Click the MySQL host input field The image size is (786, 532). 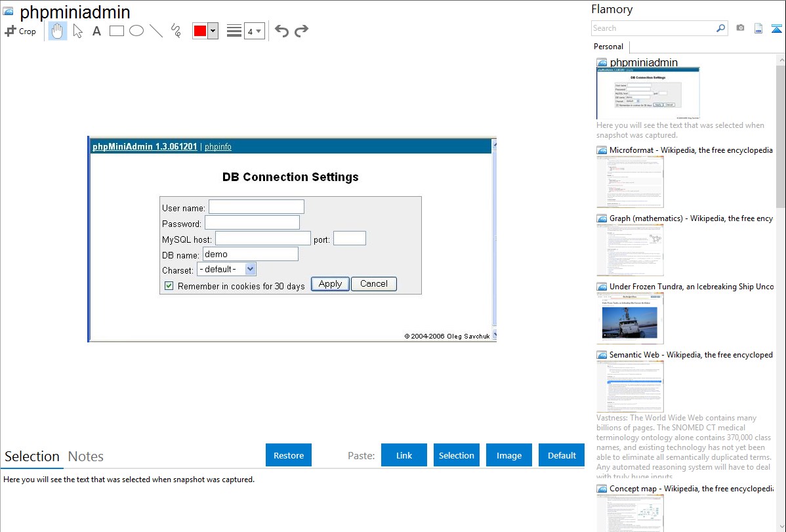click(x=262, y=238)
